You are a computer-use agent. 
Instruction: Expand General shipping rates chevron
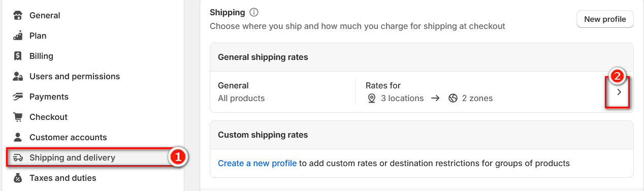click(619, 92)
